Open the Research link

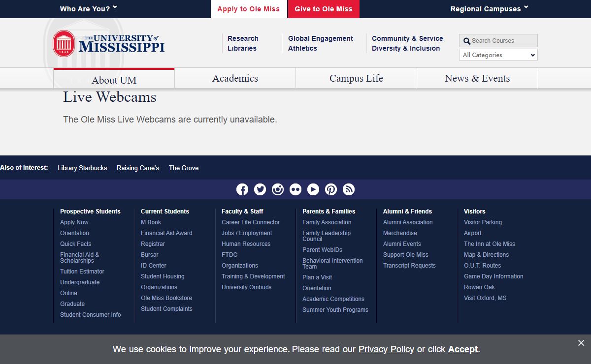[243, 38]
